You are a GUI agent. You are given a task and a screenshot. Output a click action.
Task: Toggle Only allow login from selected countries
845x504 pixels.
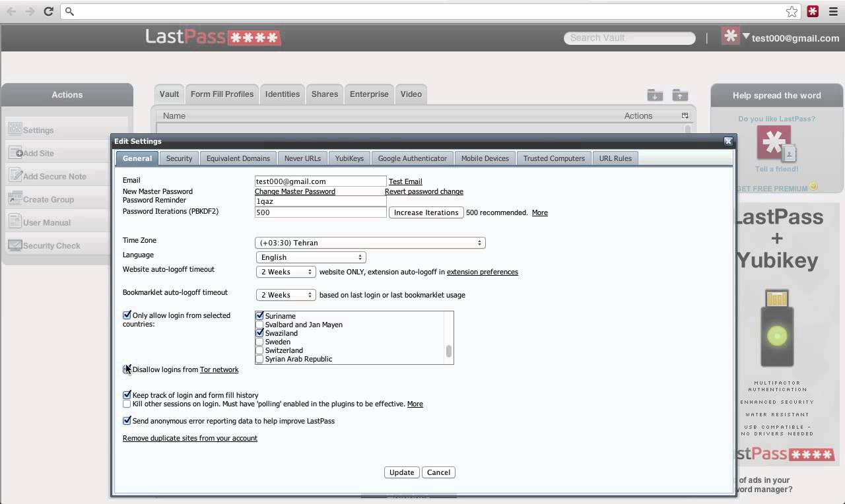pyautogui.click(x=127, y=315)
